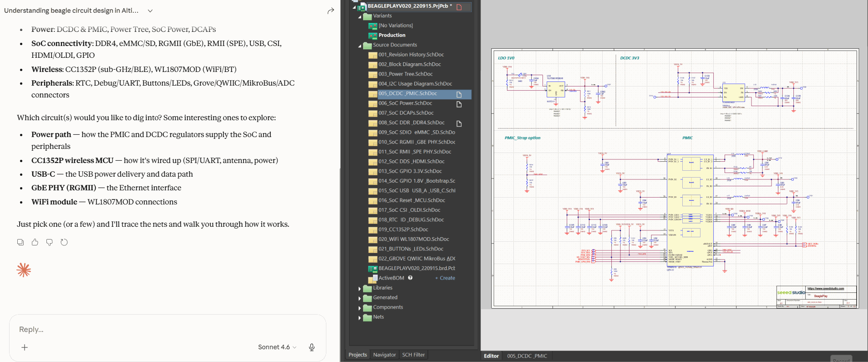Screen dimensions: 868x362
Task: Click the 'LDO 1V0' section label in schematic
Action: coord(506,58)
